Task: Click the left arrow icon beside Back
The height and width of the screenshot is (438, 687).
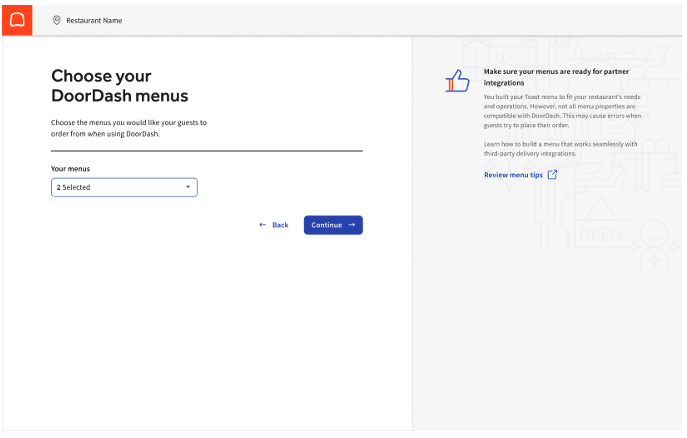Action: click(263, 225)
